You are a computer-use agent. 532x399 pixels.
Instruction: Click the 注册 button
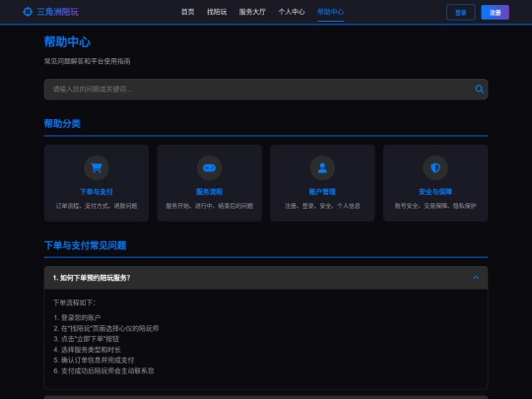[495, 13]
